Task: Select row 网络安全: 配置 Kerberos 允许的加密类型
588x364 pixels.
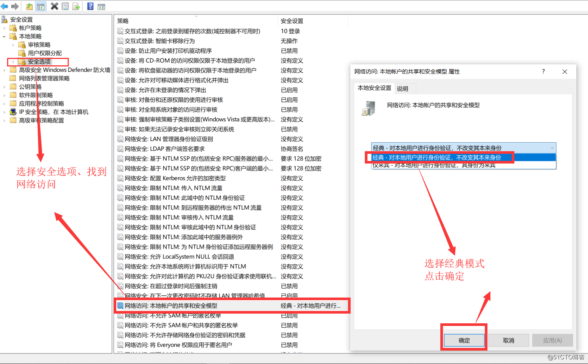Action: point(231,178)
